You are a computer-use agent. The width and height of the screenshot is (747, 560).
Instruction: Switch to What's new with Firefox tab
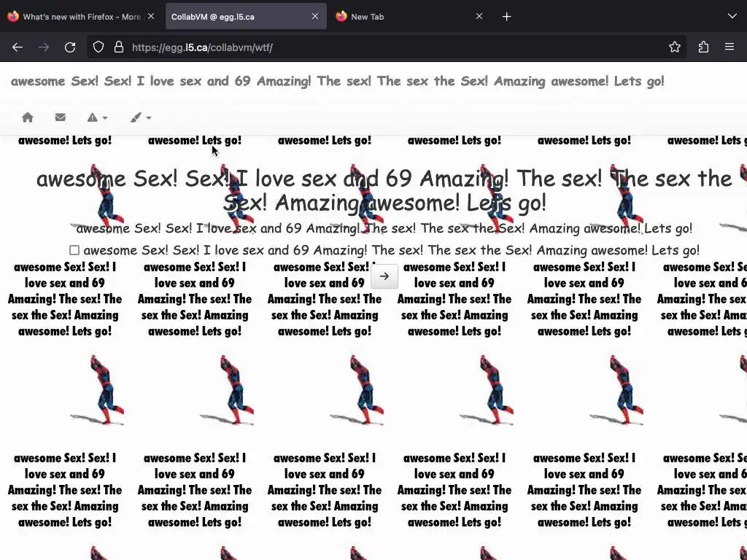tap(81, 17)
